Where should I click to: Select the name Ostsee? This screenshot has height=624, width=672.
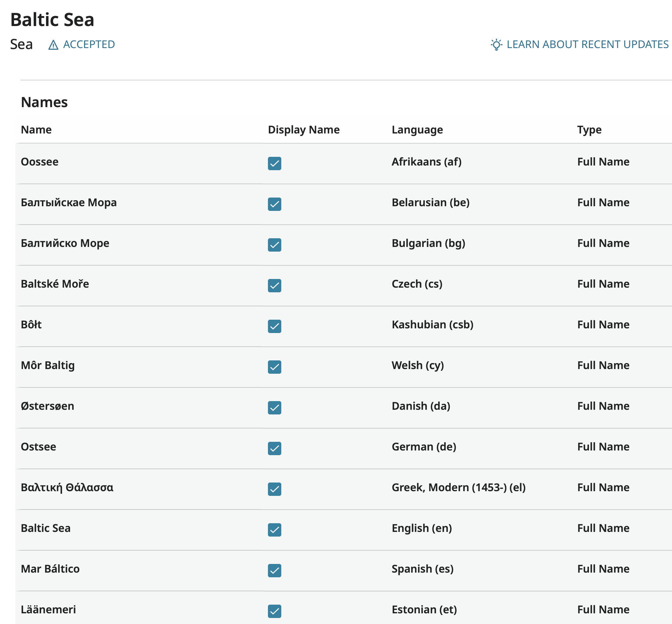coord(38,447)
